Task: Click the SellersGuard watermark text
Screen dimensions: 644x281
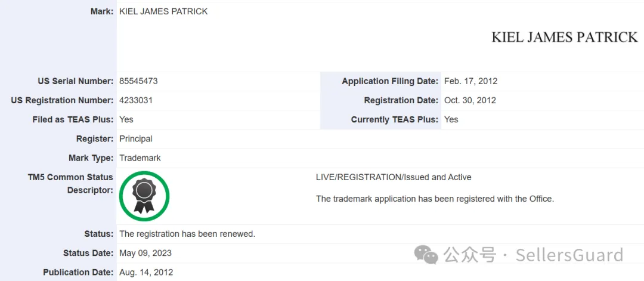Action: coord(569,255)
